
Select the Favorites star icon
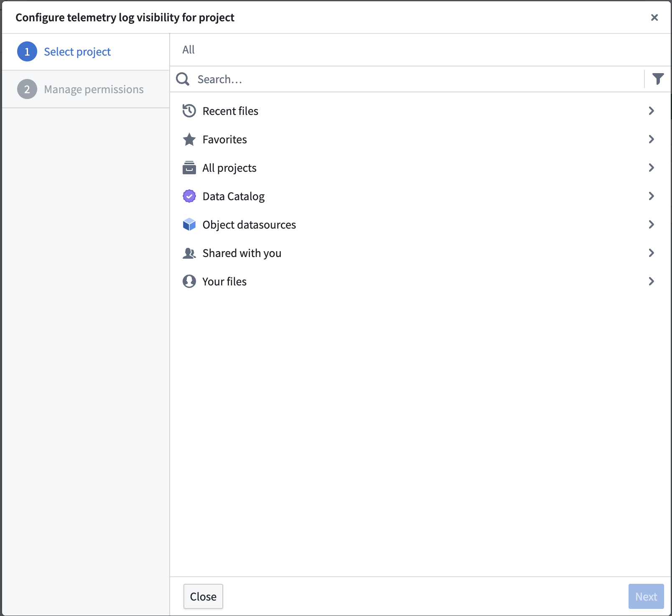pyautogui.click(x=189, y=139)
